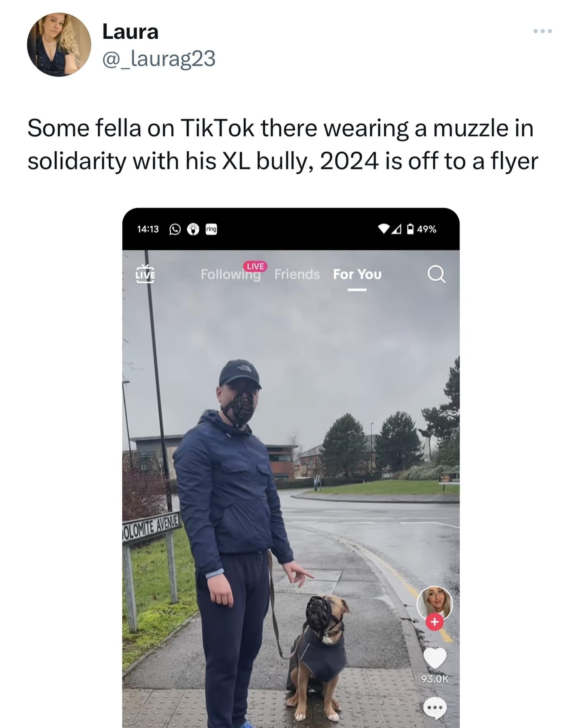The image size is (582, 728).
Task: Open the @_laurag23 handle link
Action: pyautogui.click(x=159, y=59)
